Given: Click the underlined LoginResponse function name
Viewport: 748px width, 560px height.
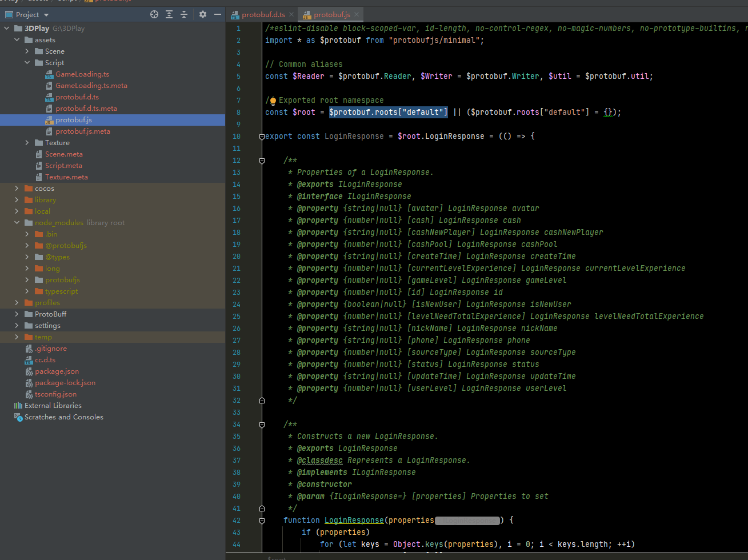Looking at the screenshot, I should pyautogui.click(x=354, y=520).
